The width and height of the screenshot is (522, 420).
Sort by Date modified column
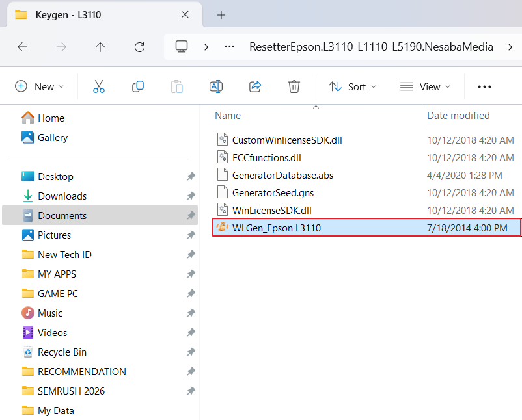458,116
